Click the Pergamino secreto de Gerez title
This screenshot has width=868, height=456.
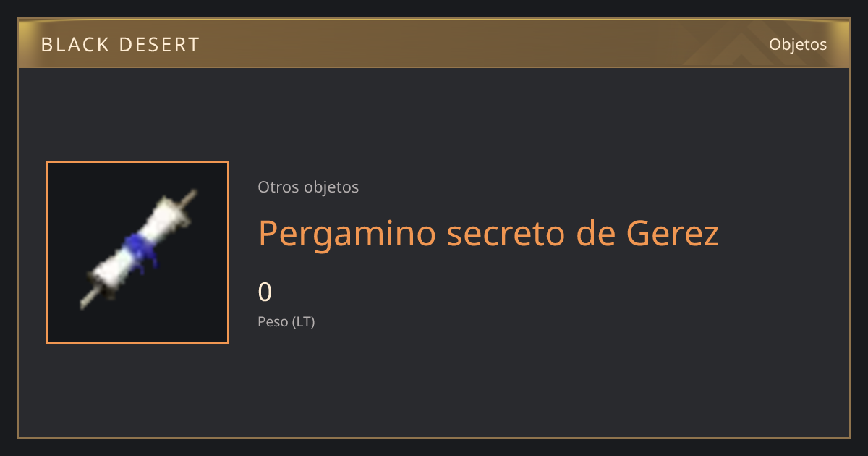click(489, 234)
